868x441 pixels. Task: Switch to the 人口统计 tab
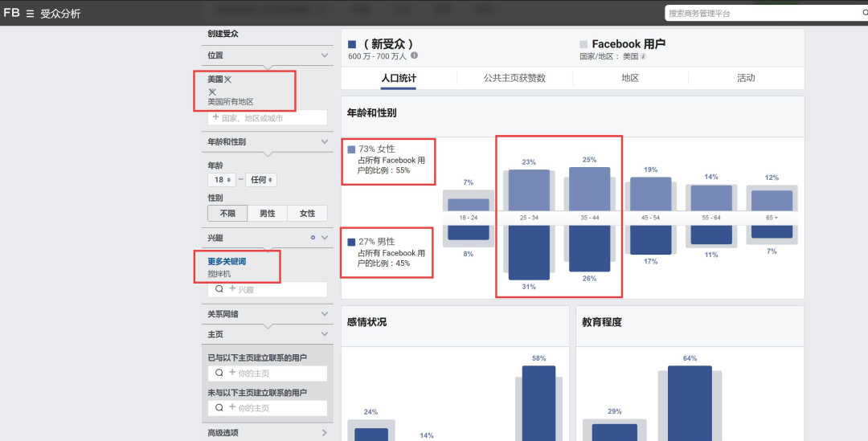point(399,78)
